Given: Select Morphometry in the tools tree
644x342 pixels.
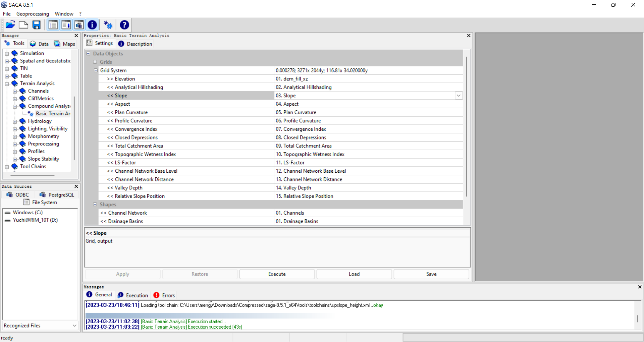Looking at the screenshot, I should pos(44,136).
